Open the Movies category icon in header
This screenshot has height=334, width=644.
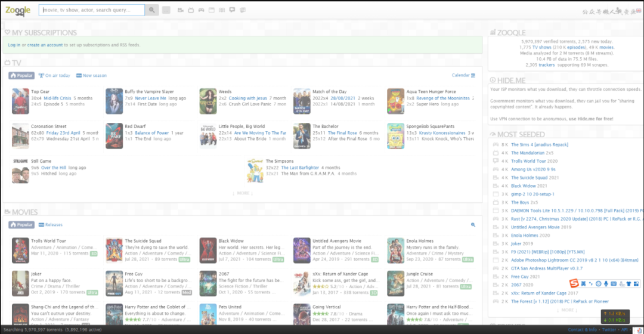pyautogui.click(x=181, y=10)
